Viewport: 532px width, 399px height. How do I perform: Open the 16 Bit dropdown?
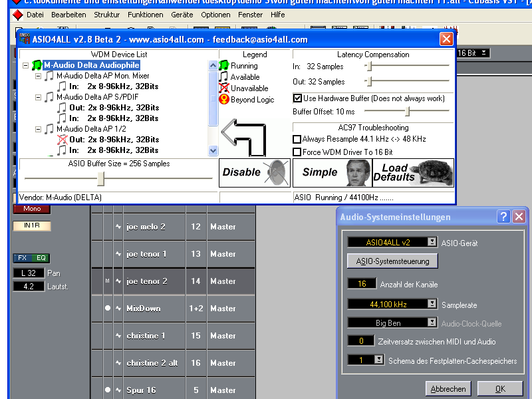point(484,53)
